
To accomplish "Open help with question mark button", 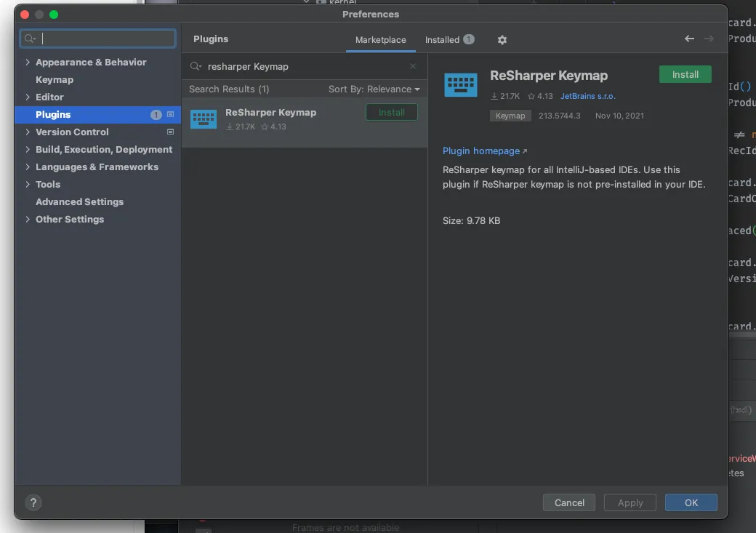I will pos(33,502).
